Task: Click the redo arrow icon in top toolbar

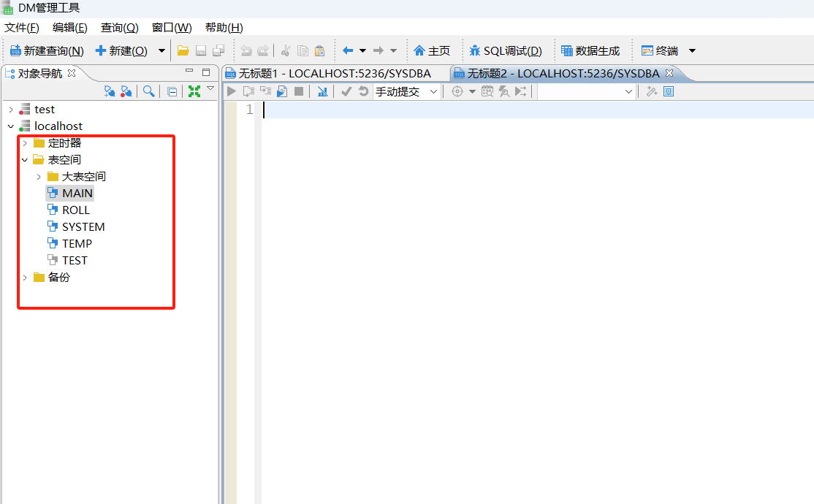Action: tap(263, 50)
